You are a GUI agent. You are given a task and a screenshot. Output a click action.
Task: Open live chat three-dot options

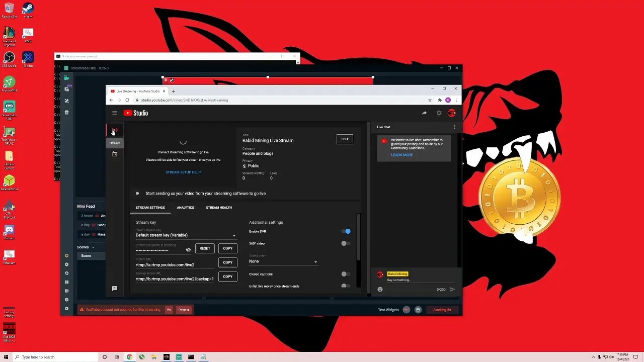[454, 127]
